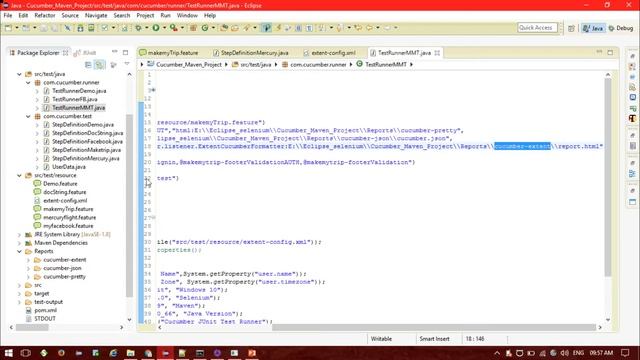
Task: Click the green Run button in toolbar
Action: 156,28
